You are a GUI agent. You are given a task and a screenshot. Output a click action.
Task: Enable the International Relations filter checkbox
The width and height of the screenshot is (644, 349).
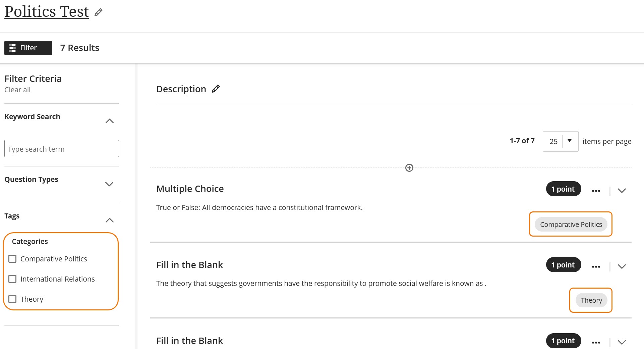point(13,279)
